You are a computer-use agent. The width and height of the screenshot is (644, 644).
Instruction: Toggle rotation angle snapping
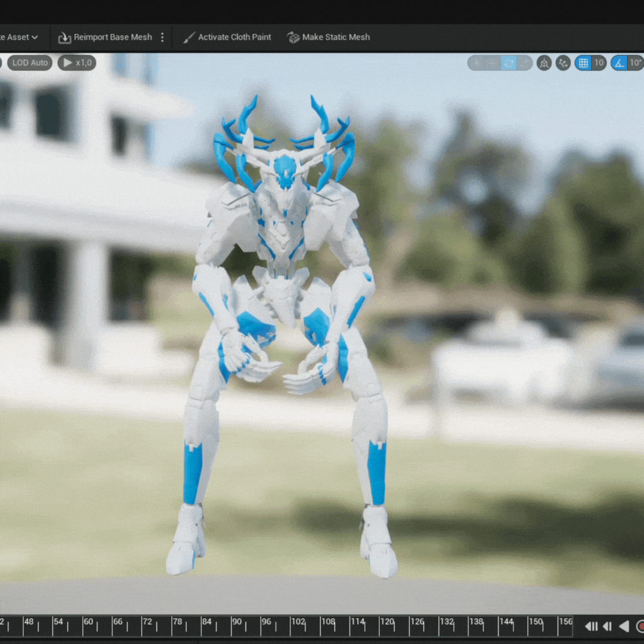coord(620,63)
